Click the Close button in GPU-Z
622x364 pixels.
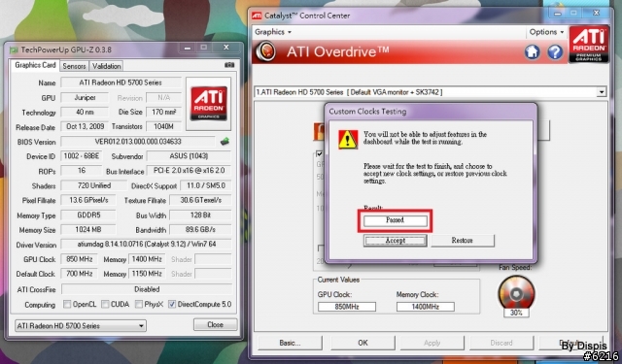pyautogui.click(x=216, y=325)
